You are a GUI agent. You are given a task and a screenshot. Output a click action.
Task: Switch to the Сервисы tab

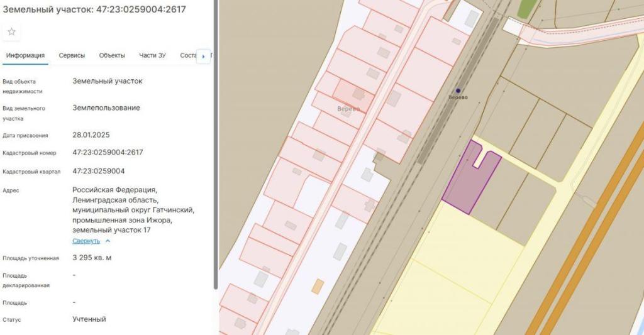click(x=72, y=55)
